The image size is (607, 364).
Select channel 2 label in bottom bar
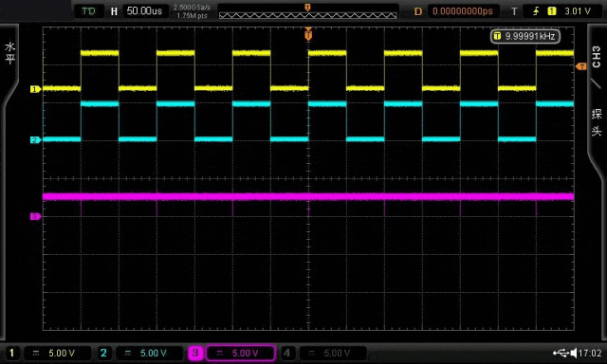[103, 353]
